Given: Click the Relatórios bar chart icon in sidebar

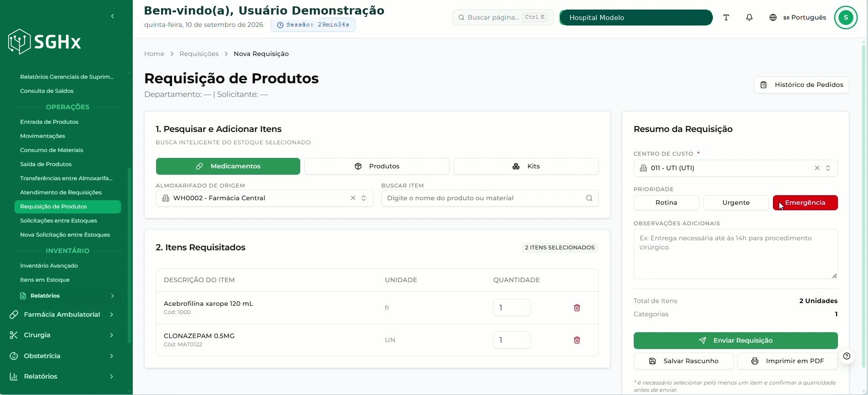Looking at the screenshot, I should point(14,377).
